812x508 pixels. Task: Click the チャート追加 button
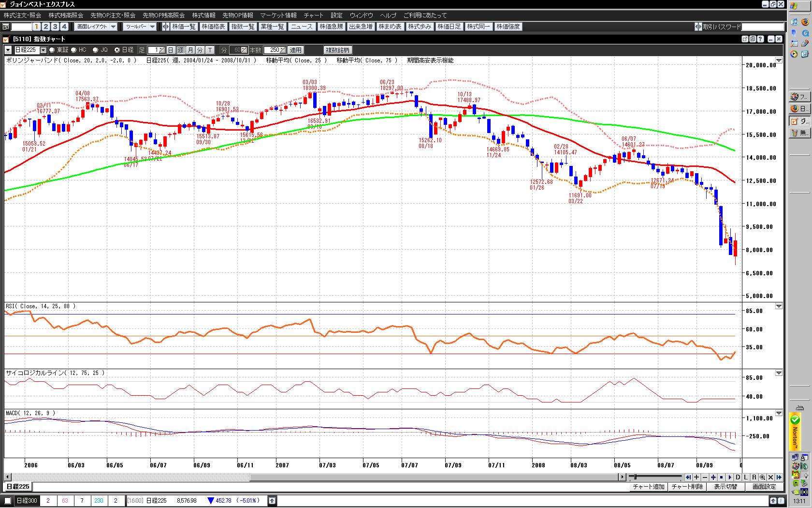point(648,487)
